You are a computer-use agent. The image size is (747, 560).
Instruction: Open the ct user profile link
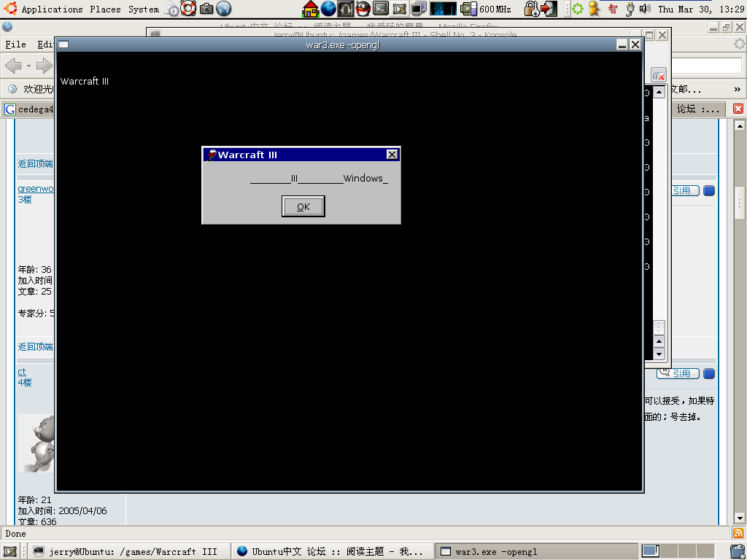pos(22,371)
